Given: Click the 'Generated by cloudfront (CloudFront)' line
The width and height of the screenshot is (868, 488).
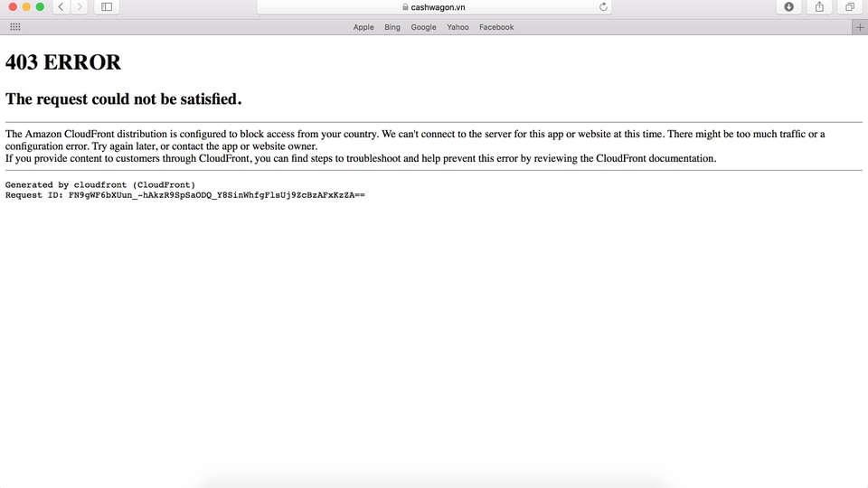Looking at the screenshot, I should coord(100,184).
